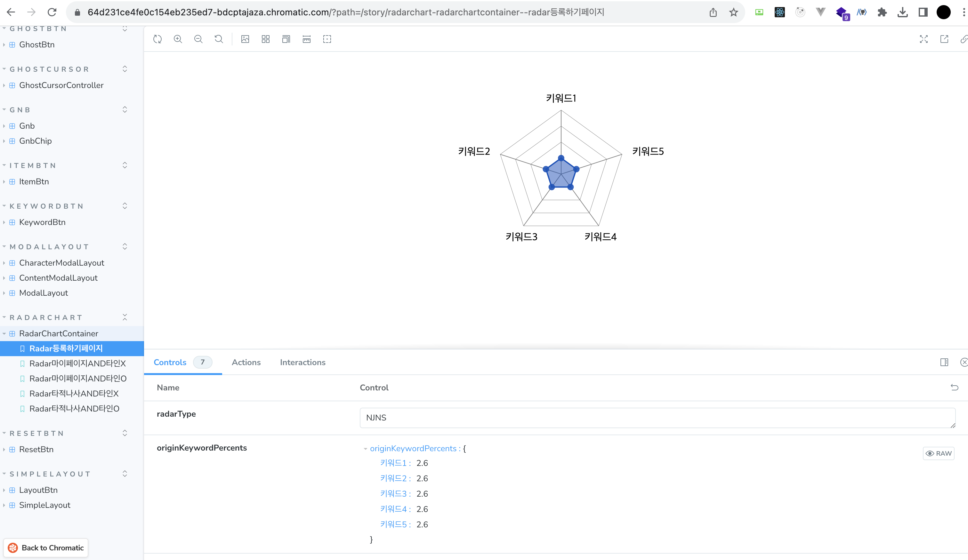The width and height of the screenshot is (968, 560).
Task: Click the radarType text field
Action: click(657, 418)
